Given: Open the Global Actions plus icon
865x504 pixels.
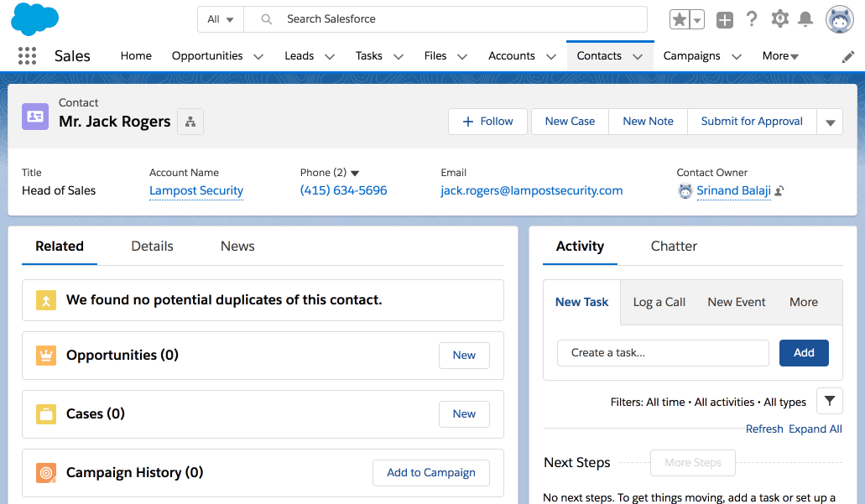Looking at the screenshot, I should tap(724, 20).
